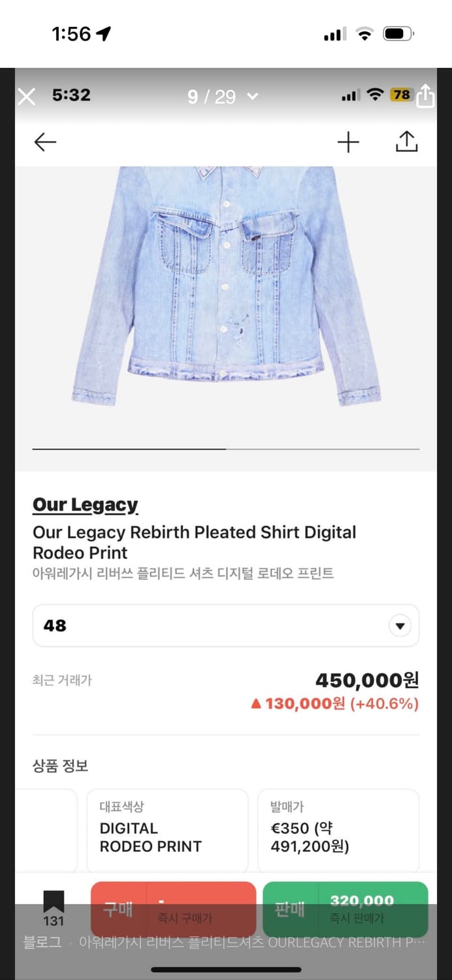Tap the battery indicator showing 78
452x980 pixels.
[402, 95]
